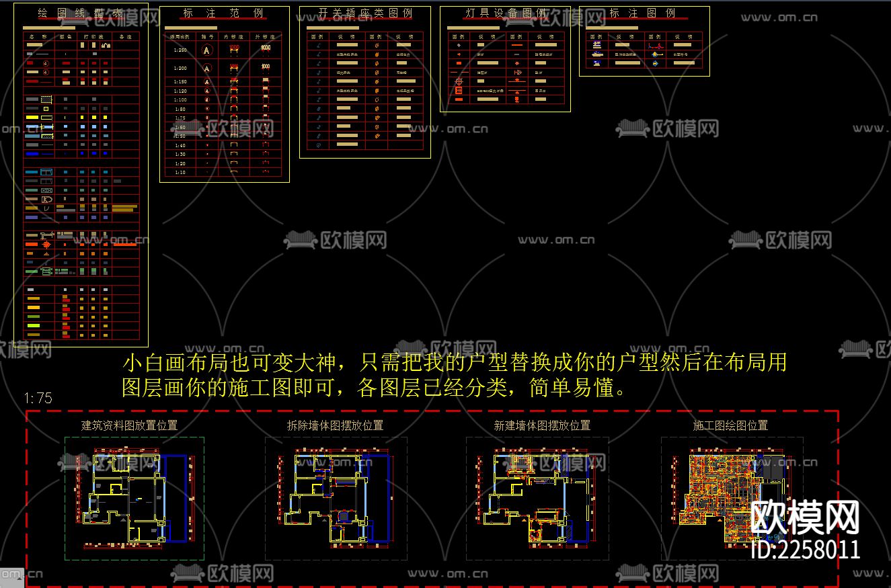Select the hatched wall pattern symbol in 绘图线型表

46,99
